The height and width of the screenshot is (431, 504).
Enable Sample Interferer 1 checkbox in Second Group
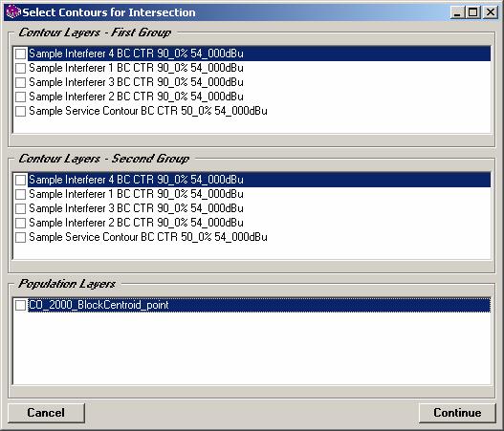click(21, 194)
